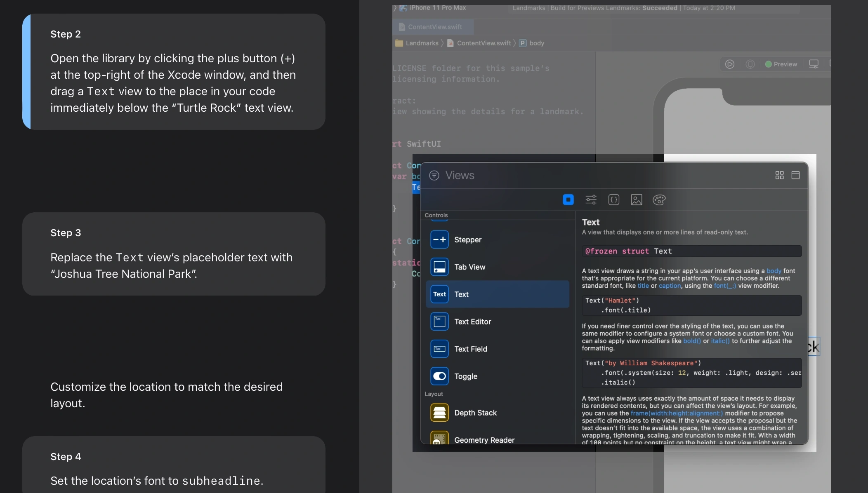Follow the caption font link
Viewport: 868px width, 493px height.
[670, 286]
